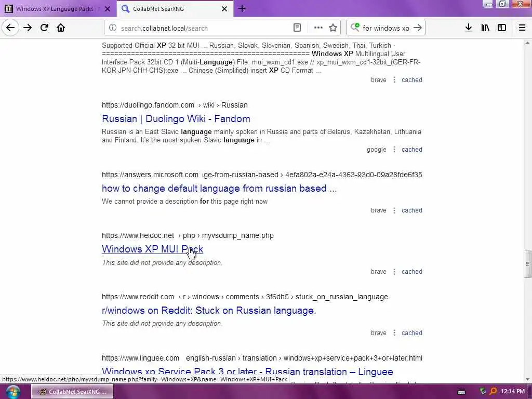Open cached copy of Duolingo result

tap(412, 149)
